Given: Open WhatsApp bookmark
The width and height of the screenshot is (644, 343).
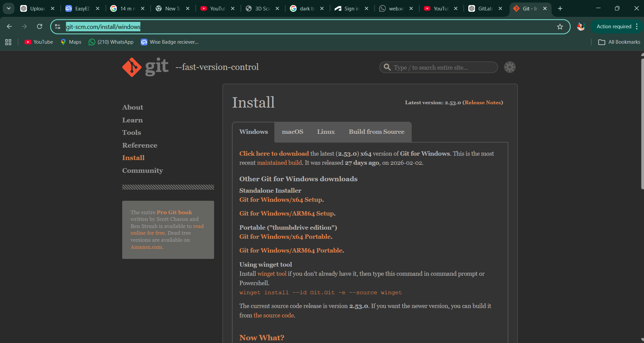Looking at the screenshot, I should 111,42.
